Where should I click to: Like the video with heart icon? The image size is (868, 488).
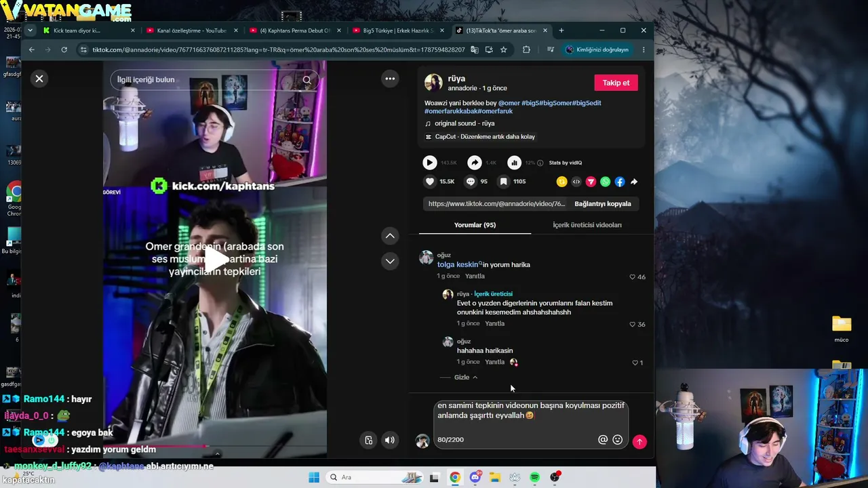coord(430,182)
